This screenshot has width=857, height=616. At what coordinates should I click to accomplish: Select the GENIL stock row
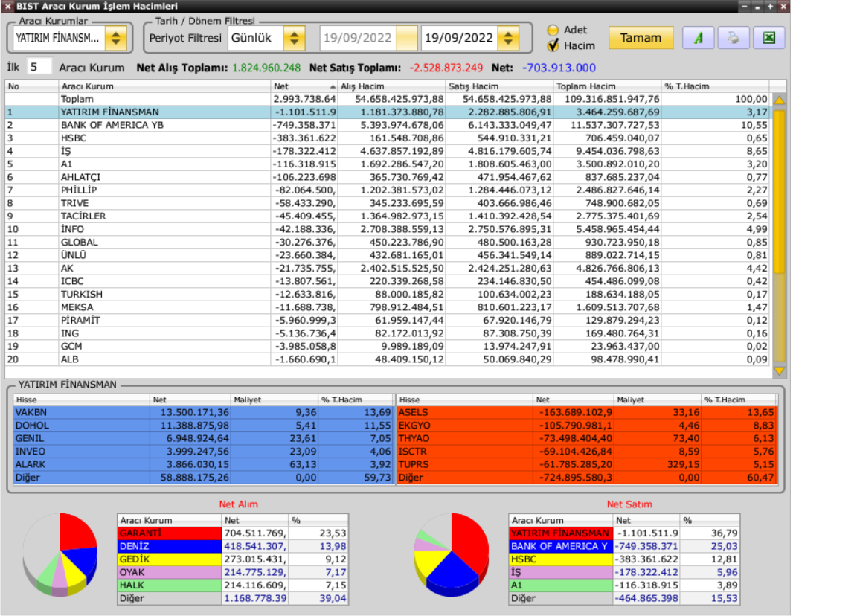(x=203, y=439)
